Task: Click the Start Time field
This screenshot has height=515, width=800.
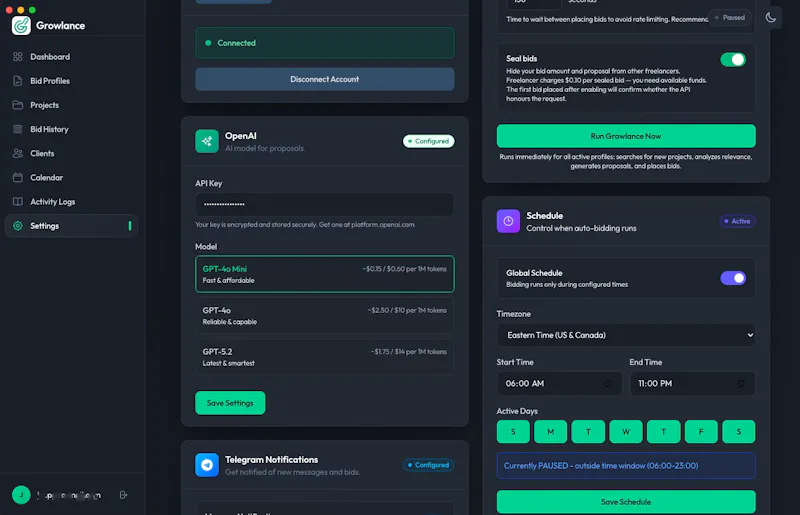Action: (559, 384)
